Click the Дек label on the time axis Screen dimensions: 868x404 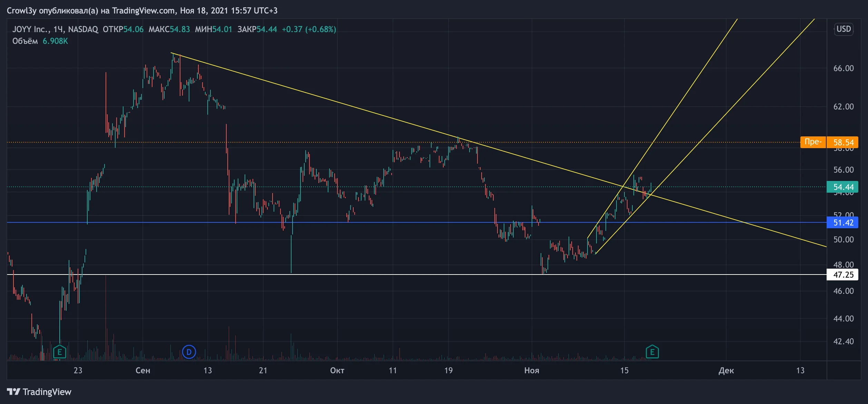point(726,371)
